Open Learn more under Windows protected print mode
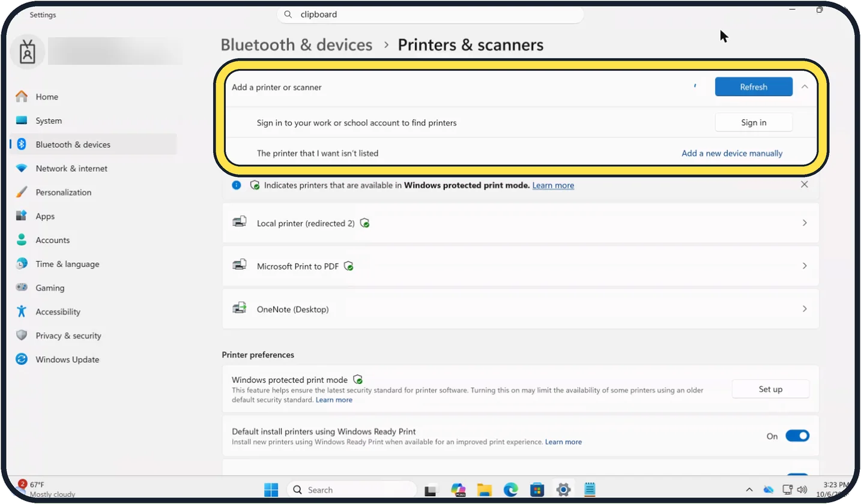This screenshot has width=861, height=504. (334, 400)
